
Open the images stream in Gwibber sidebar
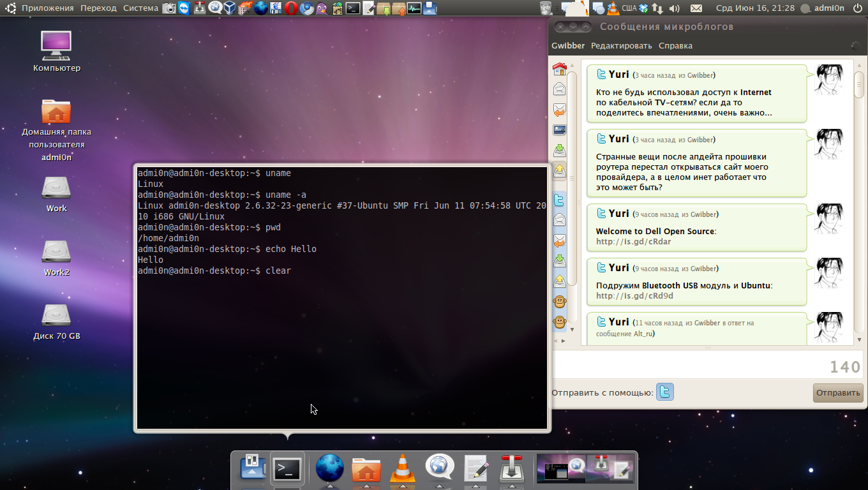click(x=560, y=130)
